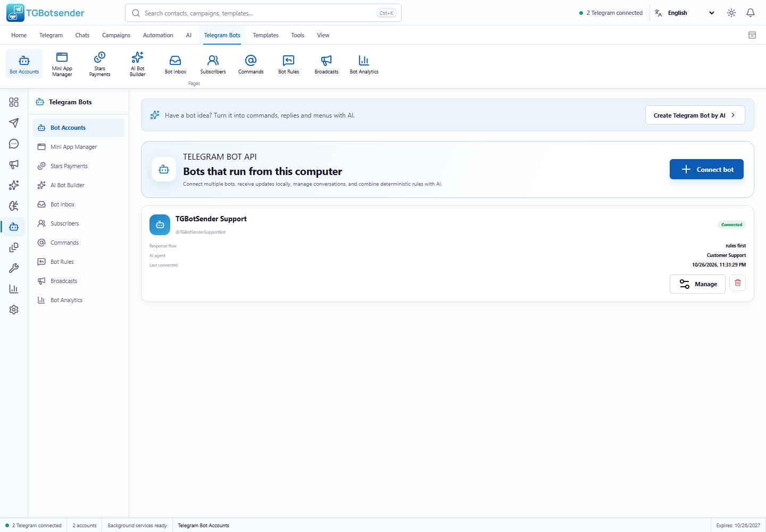This screenshot has height=532, width=766.
Task: Open settings gear in the left rail
Action: [x=14, y=310]
